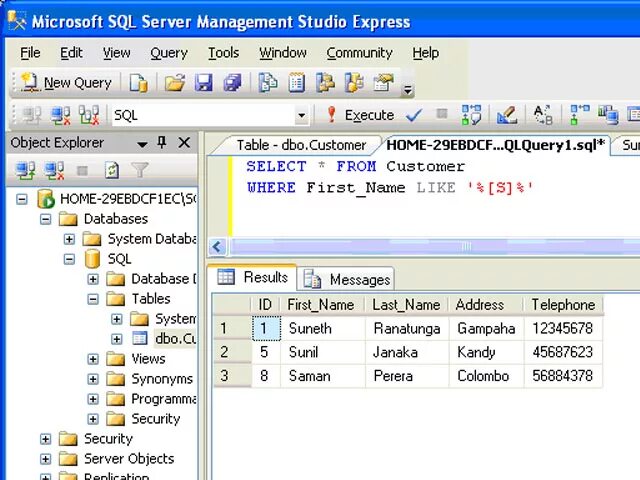Close the Object Explorer panel
This screenshot has width=640, height=480.
184,142
